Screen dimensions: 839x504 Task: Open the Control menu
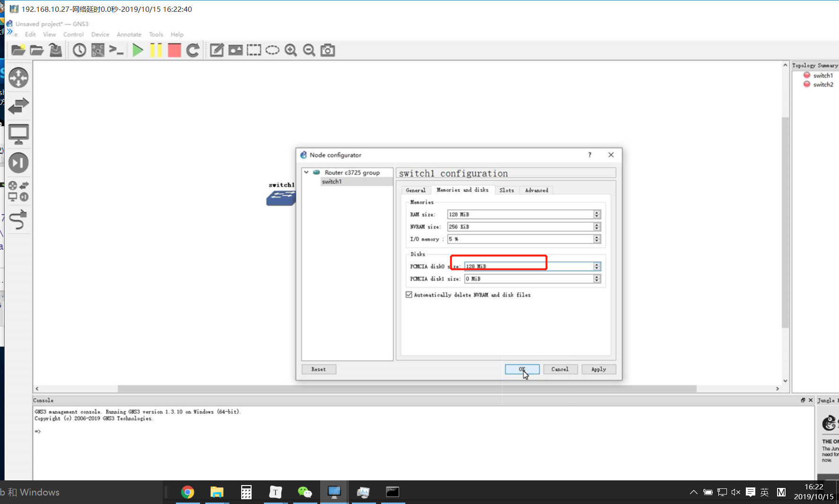(x=73, y=35)
